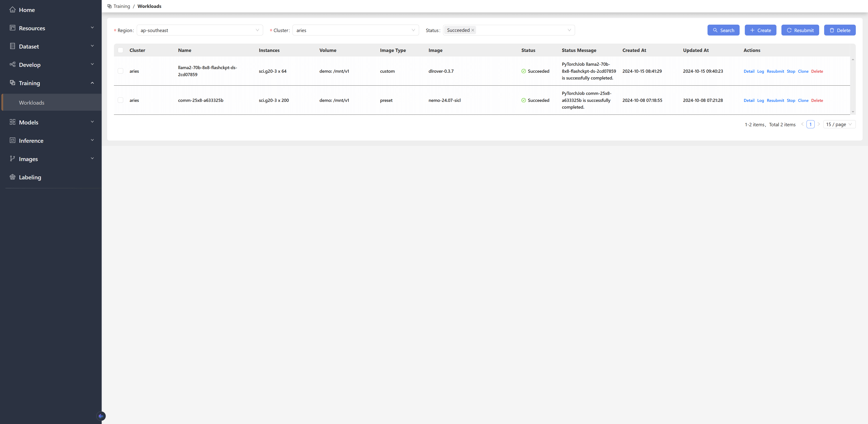868x424 pixels.
Task: Click the breadcrumb Training icon
Action: tap(109, 6)
